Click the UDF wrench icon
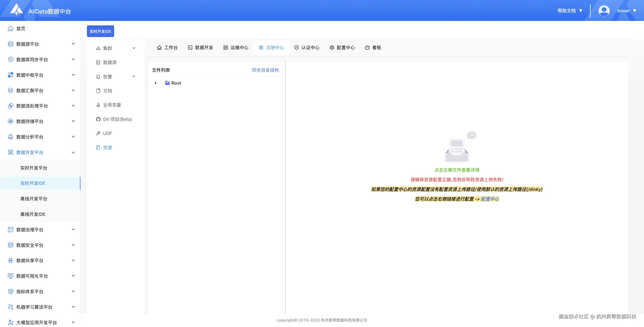644x327 pixels. coord(98,133)
